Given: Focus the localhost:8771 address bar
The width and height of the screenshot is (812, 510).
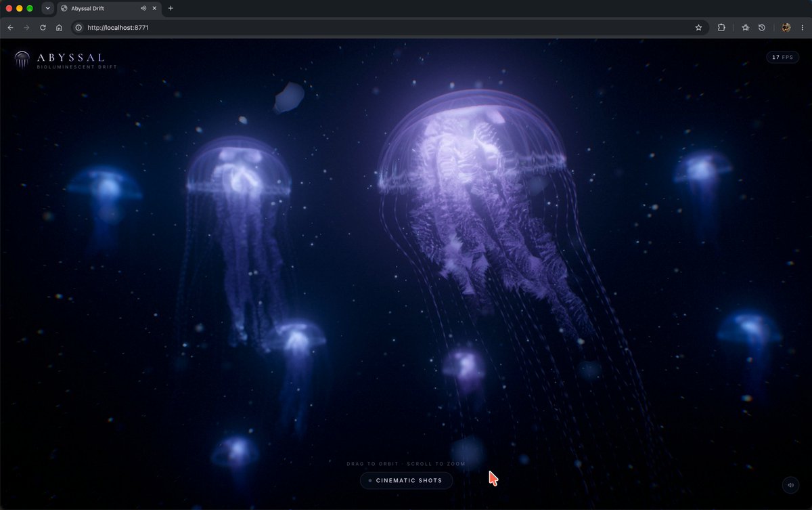Looking at the screenshot, I should [x=389, y=28].
